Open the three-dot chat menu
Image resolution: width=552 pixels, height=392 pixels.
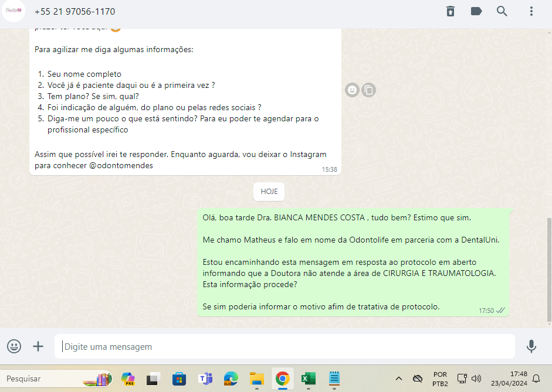(x=531, y=11)
